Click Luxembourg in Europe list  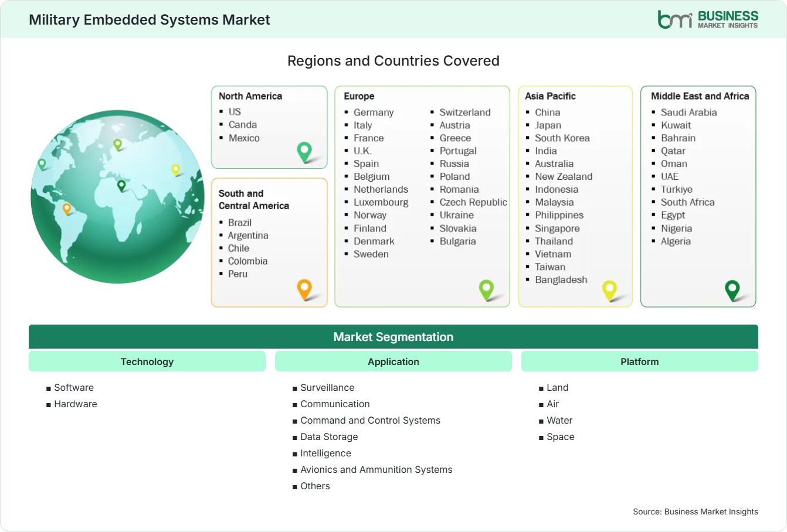(381, 203)
